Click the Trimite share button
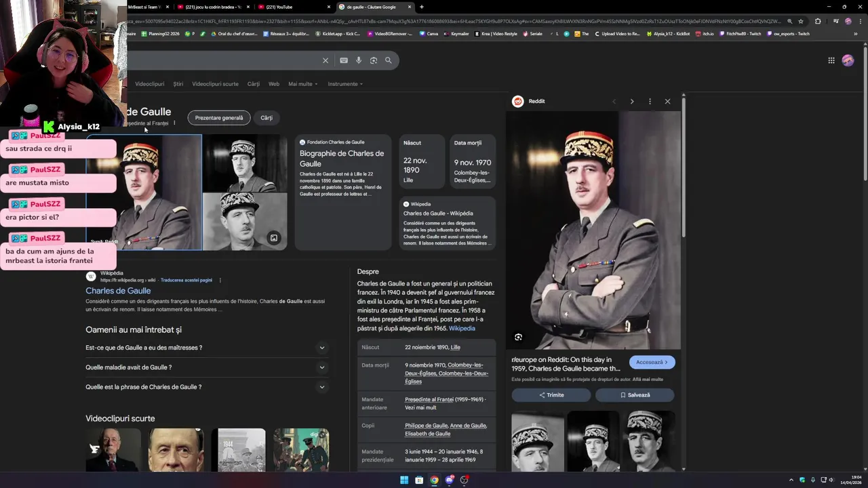 551,395
